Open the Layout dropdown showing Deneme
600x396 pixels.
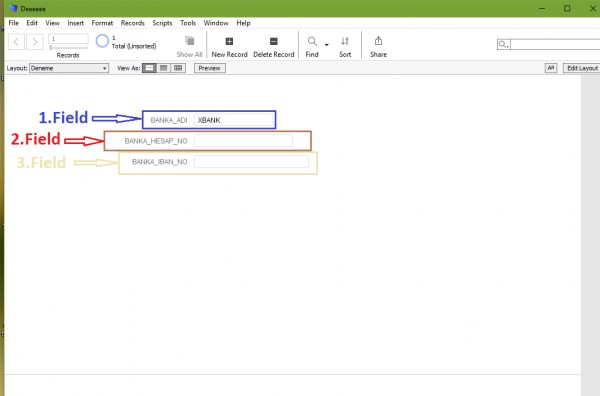pyautogui.click(x=69, y=68)
